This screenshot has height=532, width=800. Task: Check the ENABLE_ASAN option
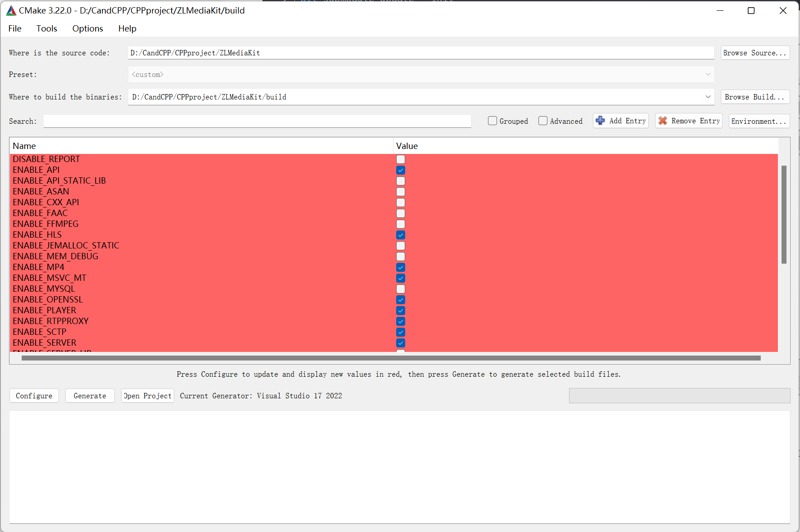(x=401, y=192)
